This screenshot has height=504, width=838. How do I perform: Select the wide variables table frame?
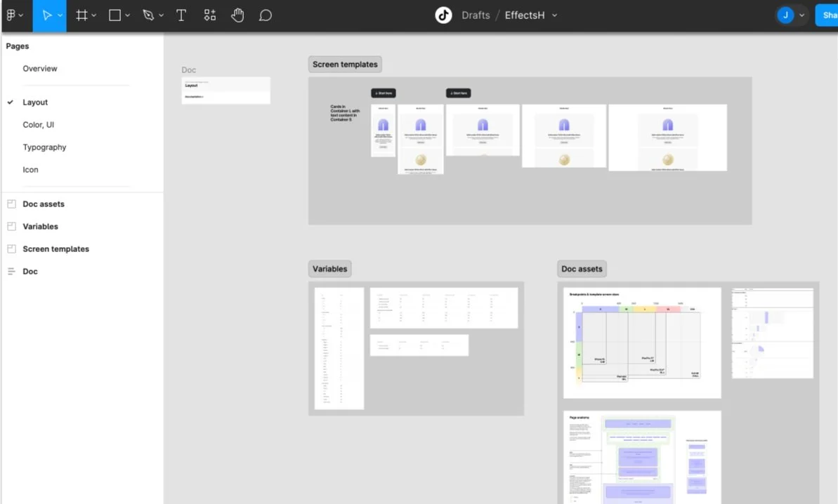point(443,308)
